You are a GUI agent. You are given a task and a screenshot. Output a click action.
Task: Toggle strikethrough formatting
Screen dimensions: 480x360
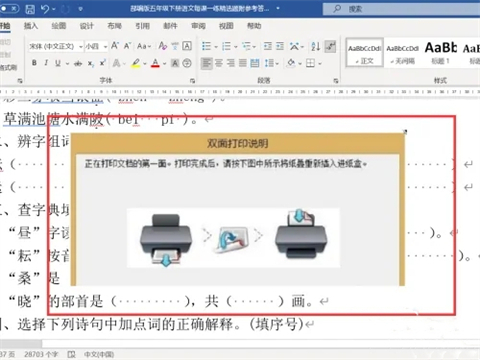point(78,63)
